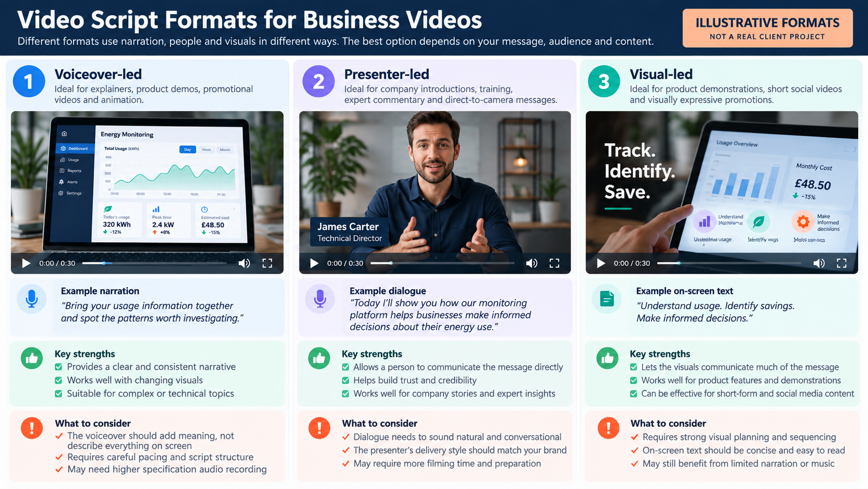Click the Voiceover-led heading

[98, 74]
